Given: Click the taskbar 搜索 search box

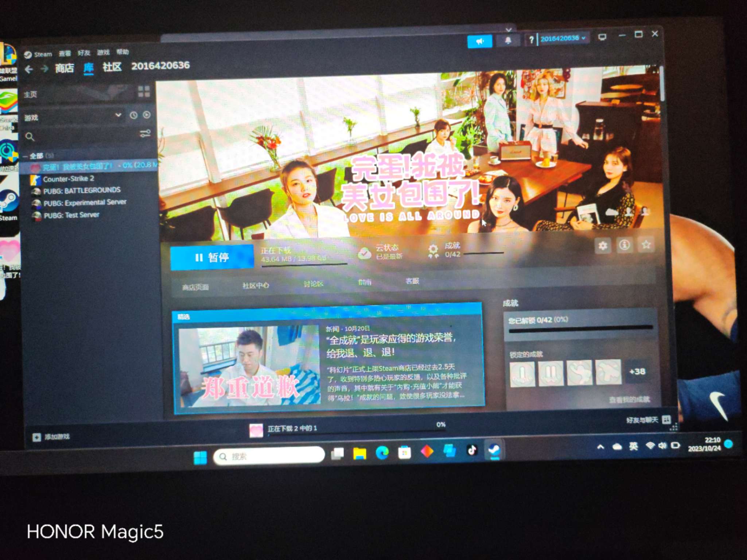Looking at the screenshot, I should [x=269, y=456].
